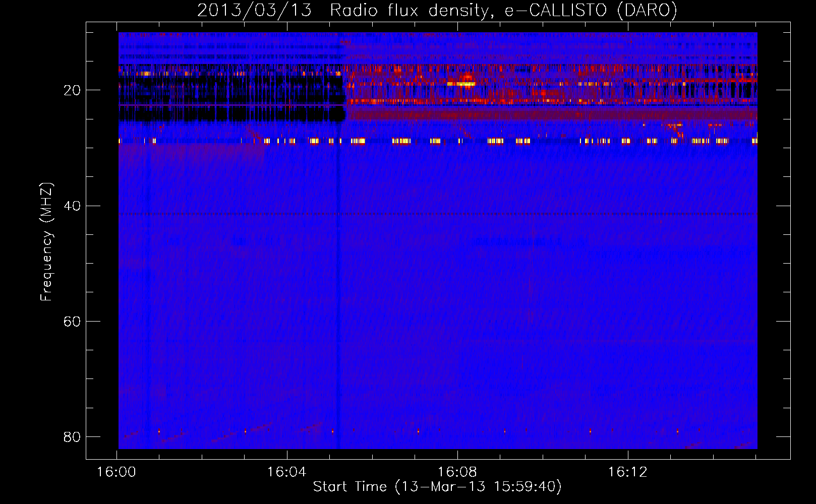816x504 pixels.
Task: Click the 40 frequency tick label
Action: pos(72,206)
